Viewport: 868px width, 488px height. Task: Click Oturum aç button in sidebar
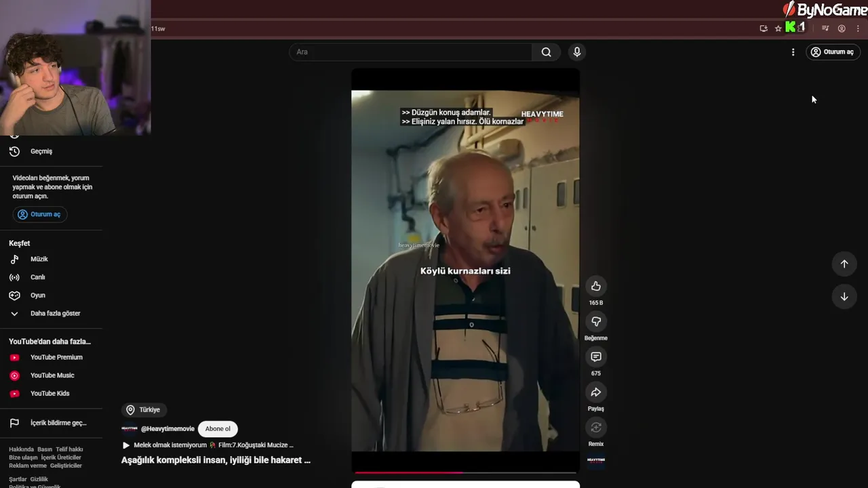click(x=39, y=214)
